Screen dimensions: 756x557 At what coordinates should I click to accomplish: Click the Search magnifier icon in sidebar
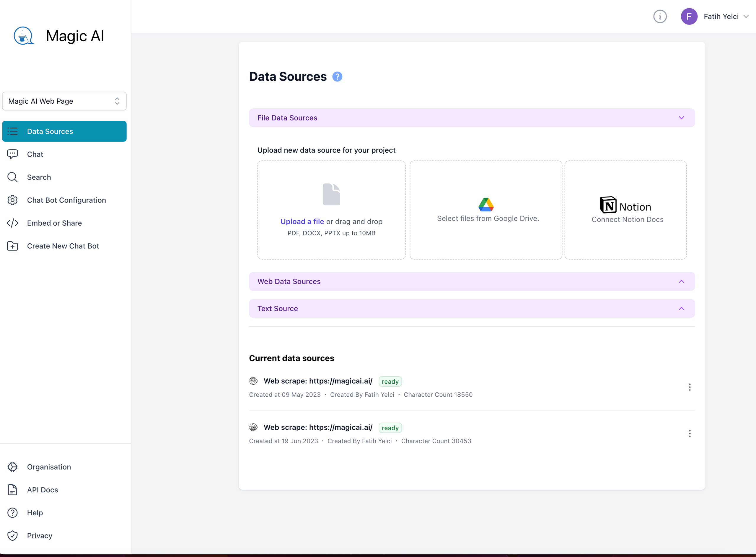click(x=12, y=177)
